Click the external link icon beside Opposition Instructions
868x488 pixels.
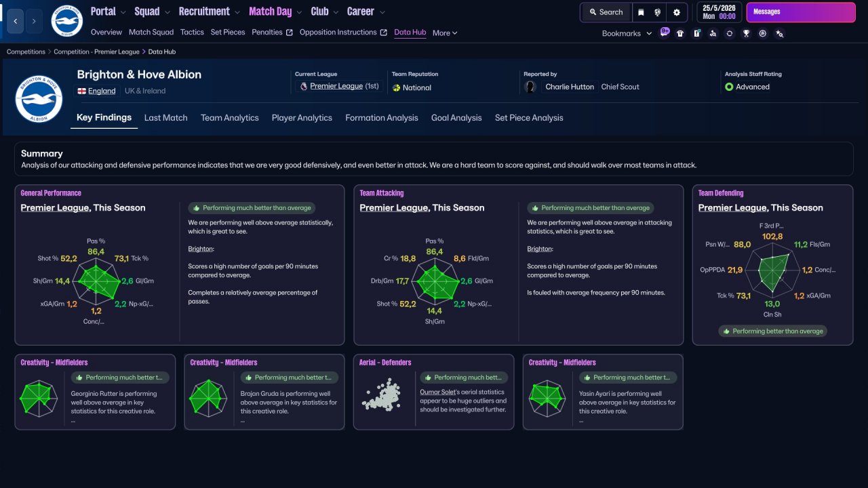click(384, 33)
